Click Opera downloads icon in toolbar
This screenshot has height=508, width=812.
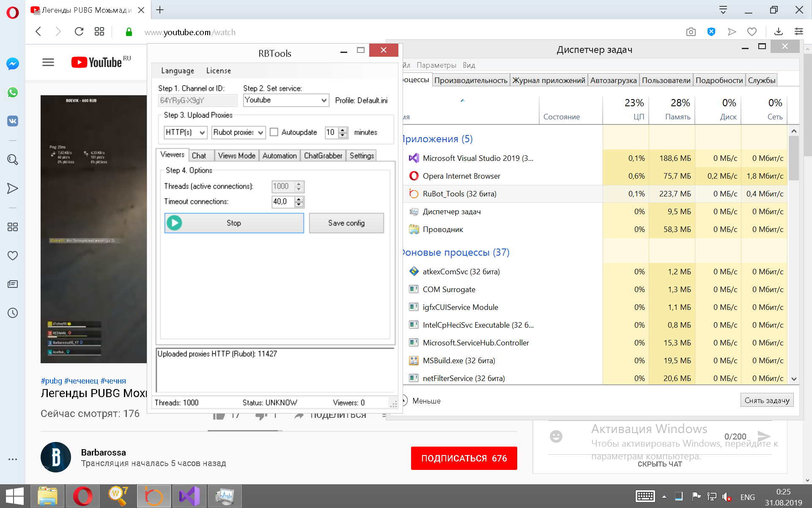tap(778, 32)
